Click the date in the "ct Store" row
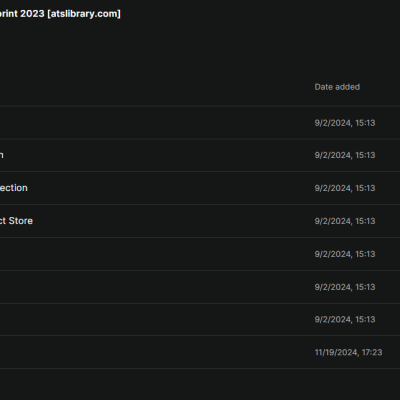Screen dimensions: 400x400 [345, 221]
